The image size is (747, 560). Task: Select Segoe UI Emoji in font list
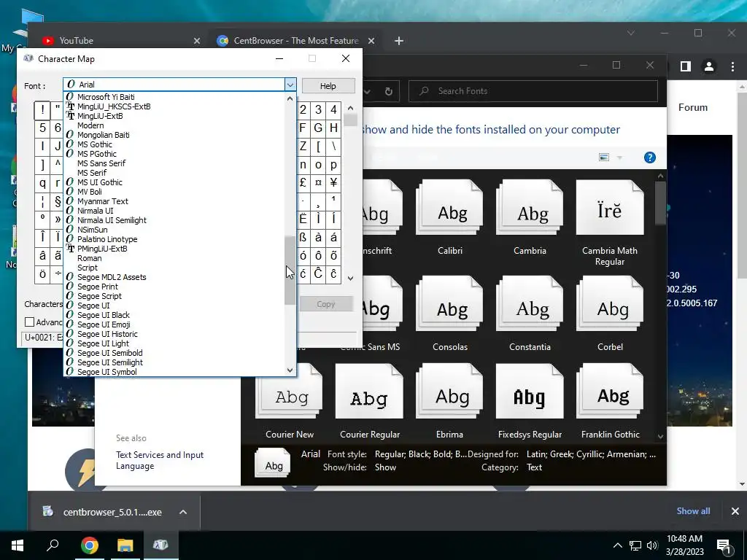tap(104, 324)
